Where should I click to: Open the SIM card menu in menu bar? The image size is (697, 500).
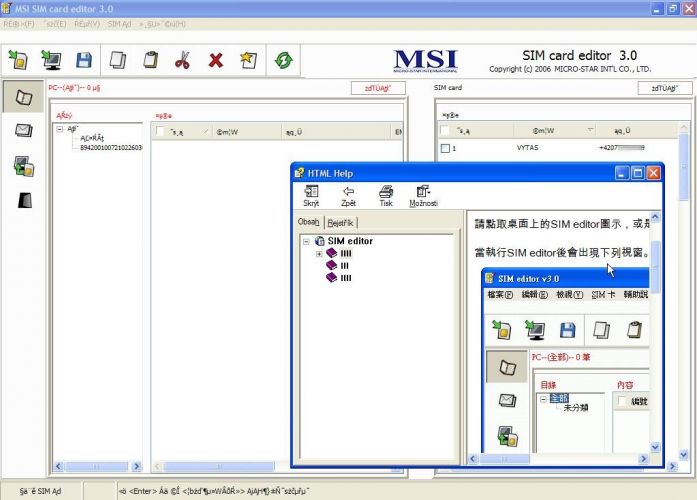pos(120,24)
